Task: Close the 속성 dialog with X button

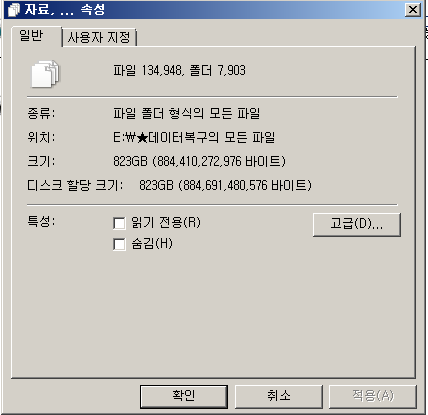Action: pyautogui.click(x=412, y=10)
